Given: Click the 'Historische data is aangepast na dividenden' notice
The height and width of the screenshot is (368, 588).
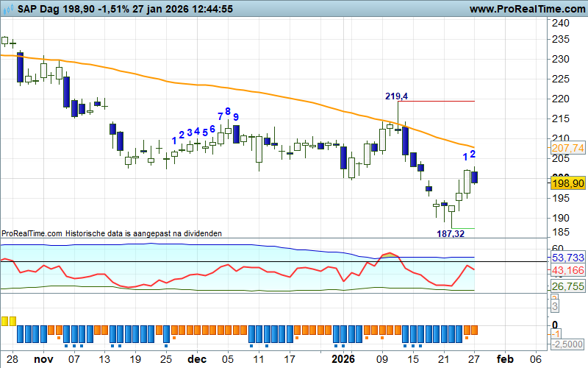Looking at the screenshot, I should point(143,233).
